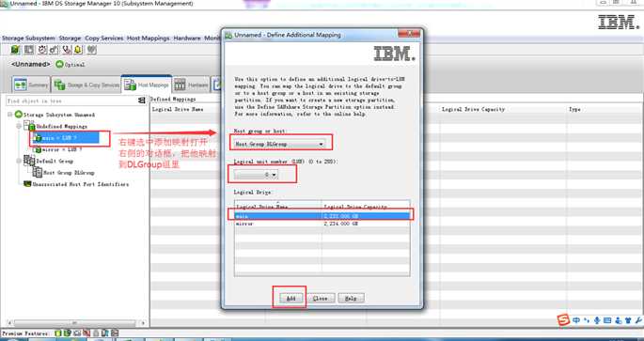Click the left arrow of the tree horizontal scrollbar

point(9,323)
